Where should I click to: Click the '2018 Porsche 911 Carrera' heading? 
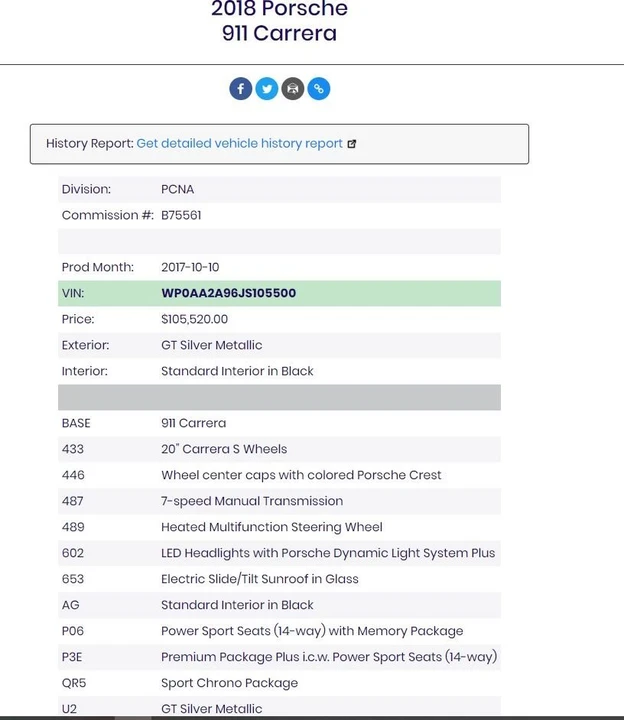pyautogui.click(x=279, y=21)
